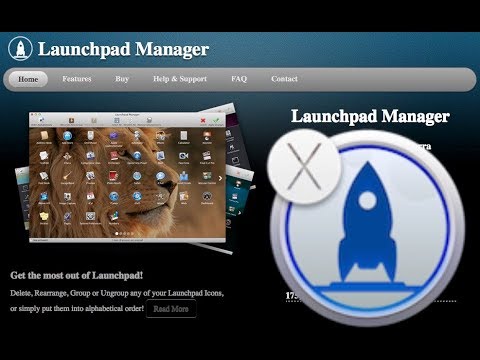Click the Read More button
480x360 pixels.
pos(171,309)
